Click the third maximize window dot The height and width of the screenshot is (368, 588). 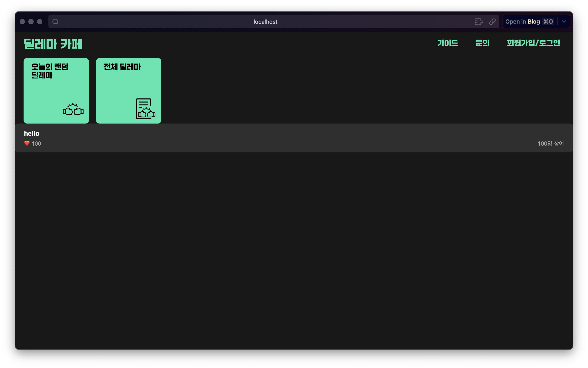[x=40, y=22]
